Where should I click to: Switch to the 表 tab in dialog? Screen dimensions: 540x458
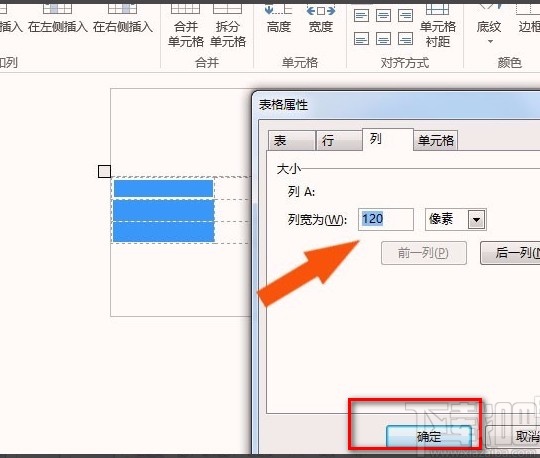pos(292,140)
